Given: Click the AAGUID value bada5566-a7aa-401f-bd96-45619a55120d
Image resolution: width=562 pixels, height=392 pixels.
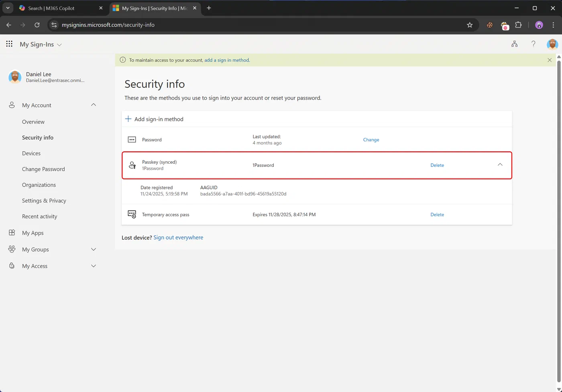Looking at the screenshot, I should (243, 194).
